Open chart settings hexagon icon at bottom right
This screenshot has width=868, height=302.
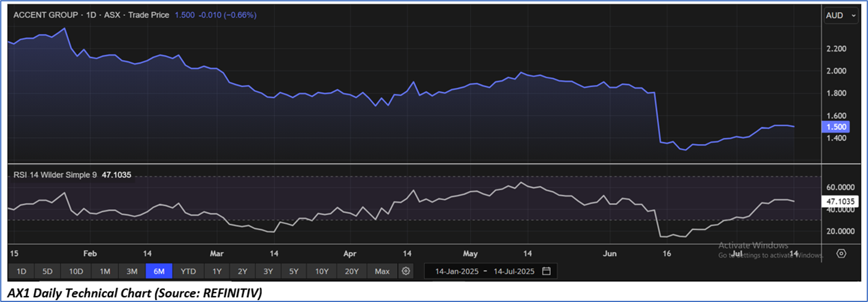(841, 253)
